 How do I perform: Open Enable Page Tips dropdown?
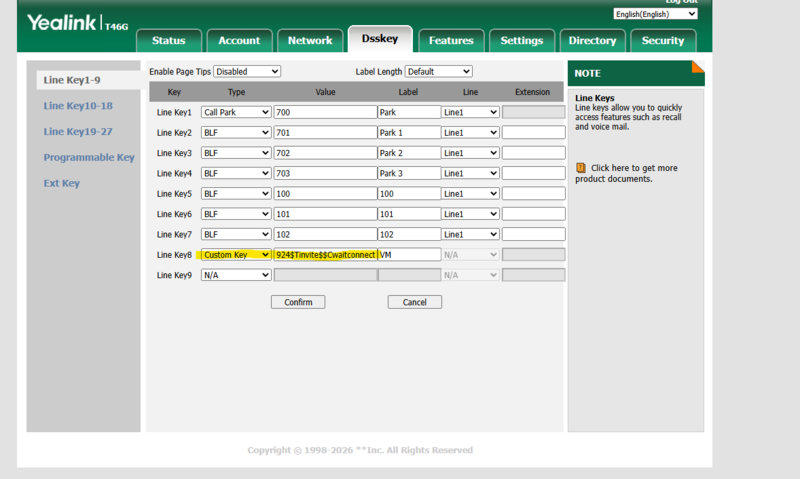click(247, 71)
